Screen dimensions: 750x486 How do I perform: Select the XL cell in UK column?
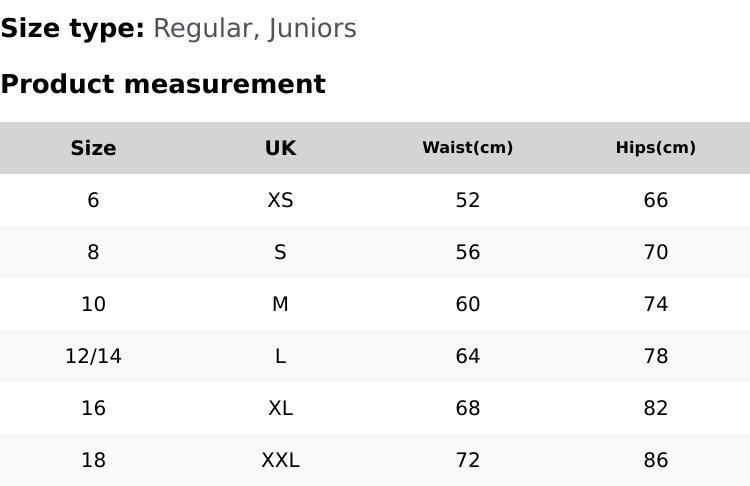pos(280,409)
